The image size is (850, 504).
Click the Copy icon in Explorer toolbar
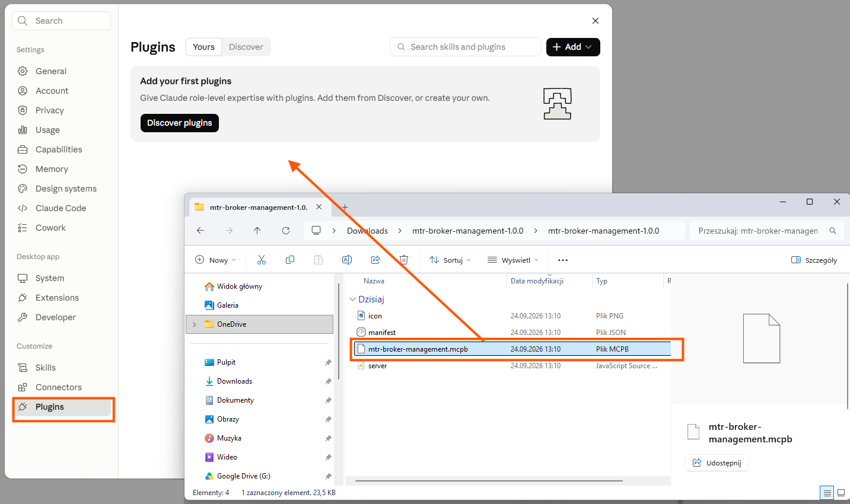tap(290, 260)
